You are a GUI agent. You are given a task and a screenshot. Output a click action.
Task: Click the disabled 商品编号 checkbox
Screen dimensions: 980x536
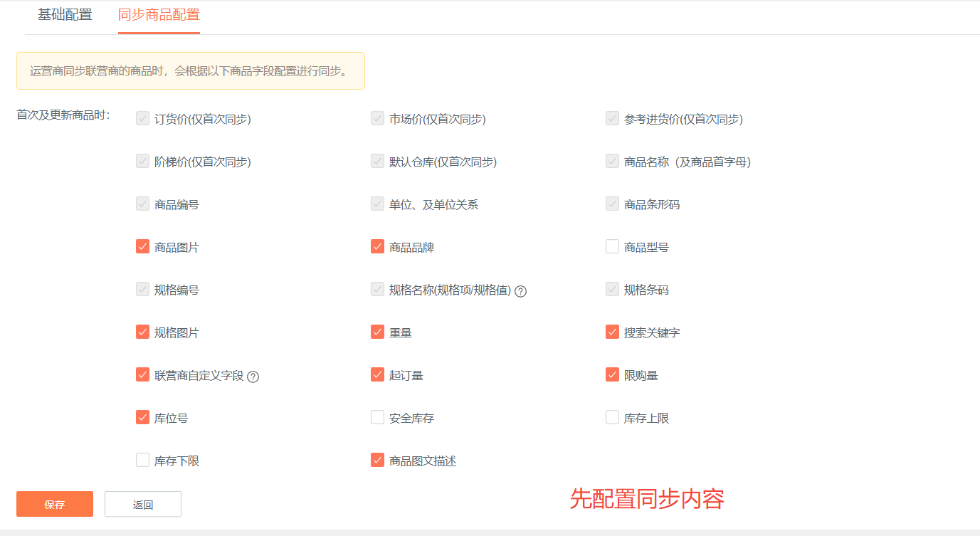pos(142,204)
